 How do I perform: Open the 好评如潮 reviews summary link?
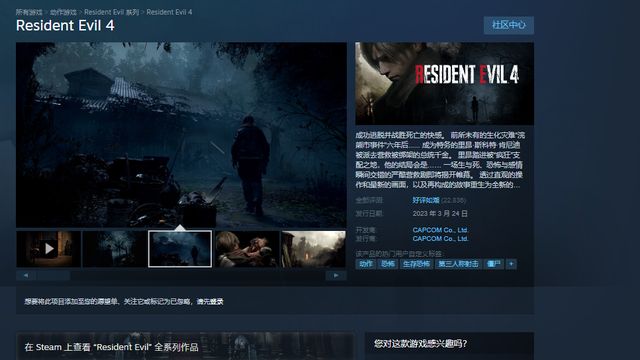[426, 200]
